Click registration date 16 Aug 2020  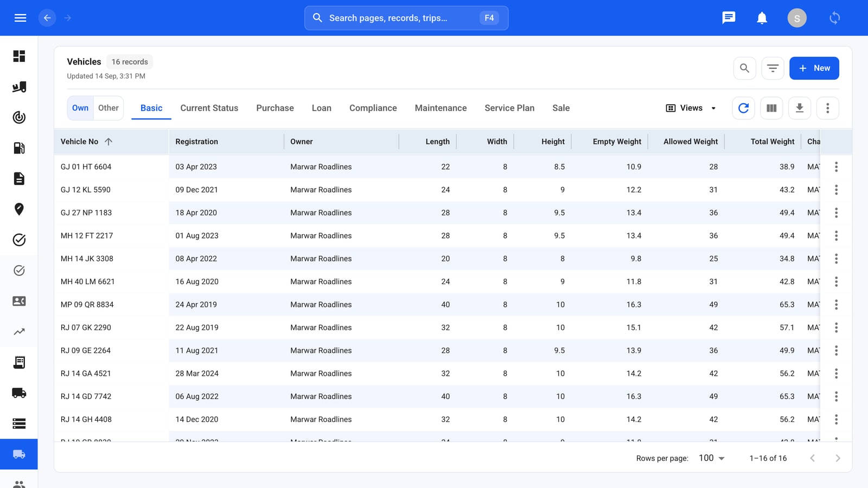click(x=197, y=282)
